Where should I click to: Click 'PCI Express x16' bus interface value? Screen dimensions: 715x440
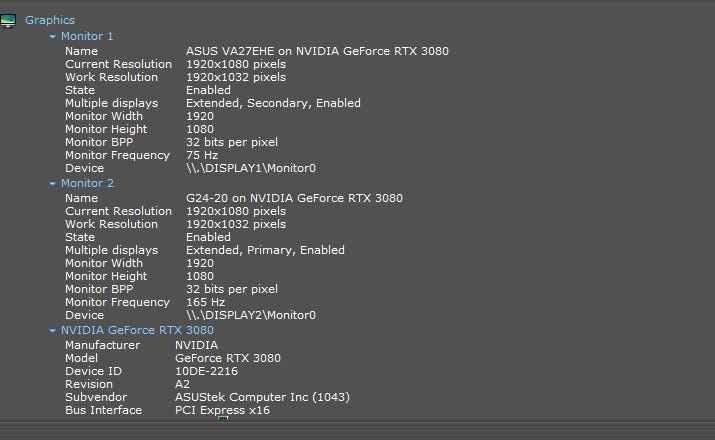click(x=223, y=410)
